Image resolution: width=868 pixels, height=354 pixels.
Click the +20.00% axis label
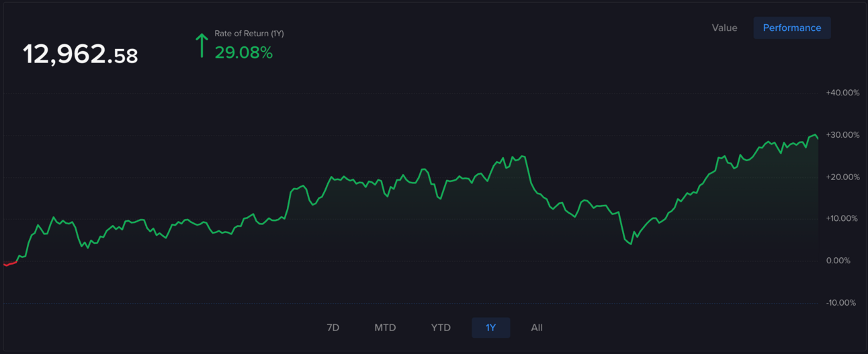(x=842, y=177)
